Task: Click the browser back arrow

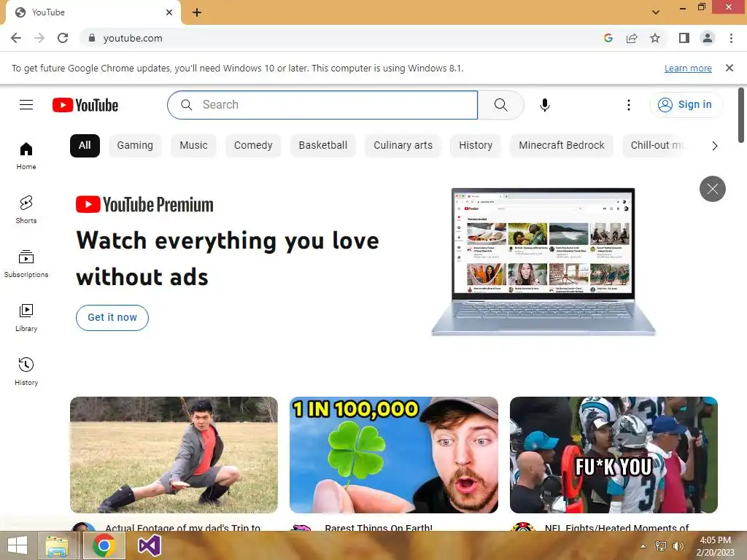Action: [16, 38]
